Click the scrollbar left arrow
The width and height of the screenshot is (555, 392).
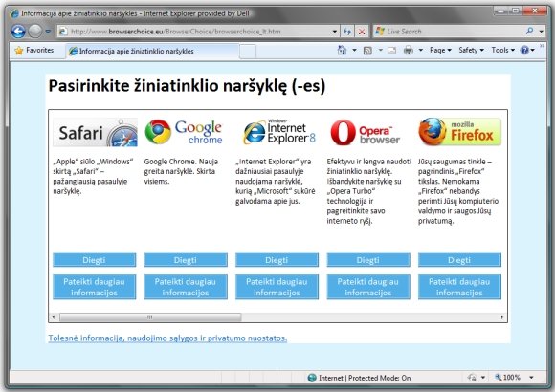coord(54,317)
